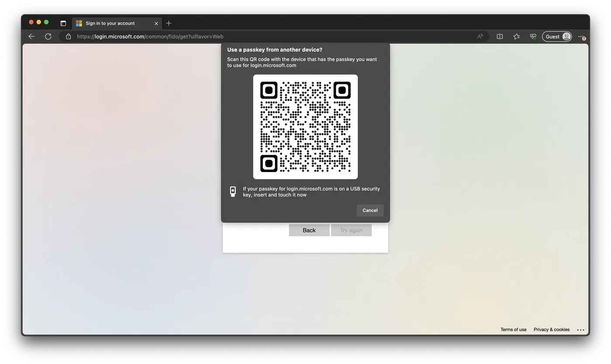Open a new tab with plus icon
This screenshot has width=611, height=364.
coord(169,23)
